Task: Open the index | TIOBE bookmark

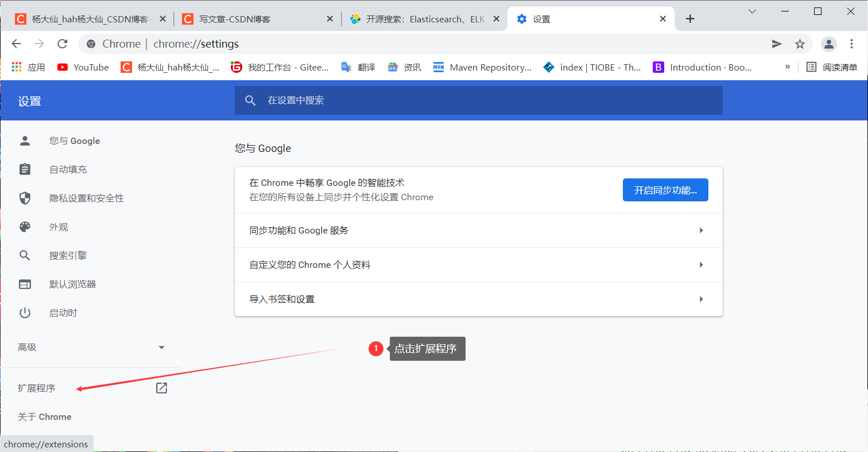Action: click(x=592, y=67)
